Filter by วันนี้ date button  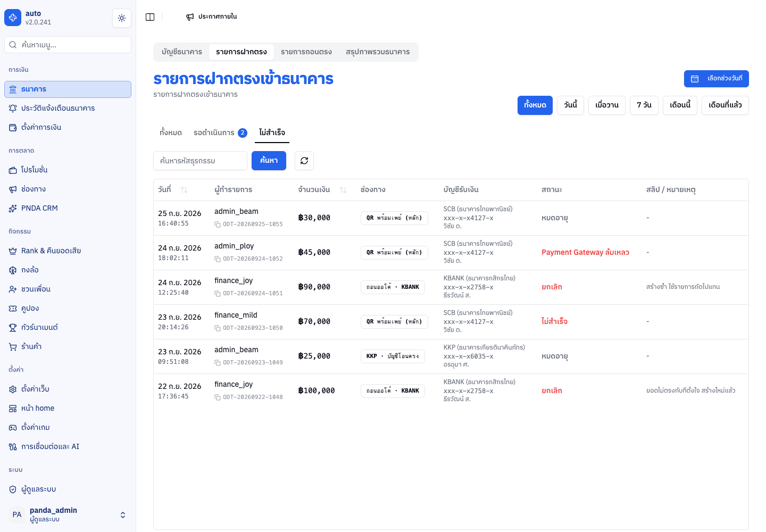pos(571,105)
